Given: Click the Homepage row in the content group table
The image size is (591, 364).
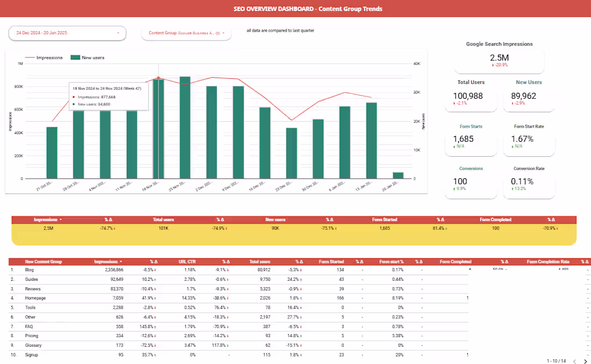Looking at the screenshot, I should [35, 298].
